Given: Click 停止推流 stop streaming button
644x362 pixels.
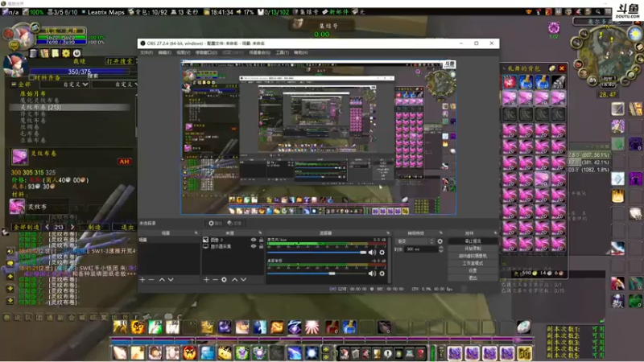Looking at the screenshot, I should (x=473, y=241).
